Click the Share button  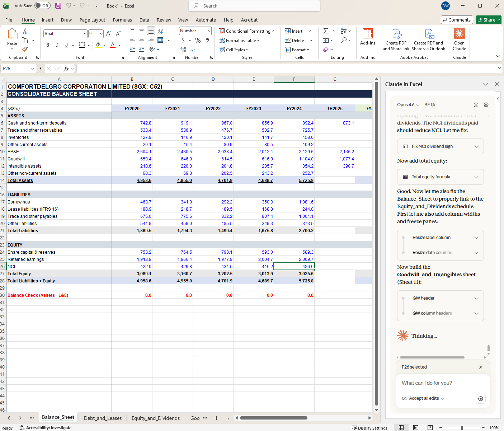[x=489, y=20]
